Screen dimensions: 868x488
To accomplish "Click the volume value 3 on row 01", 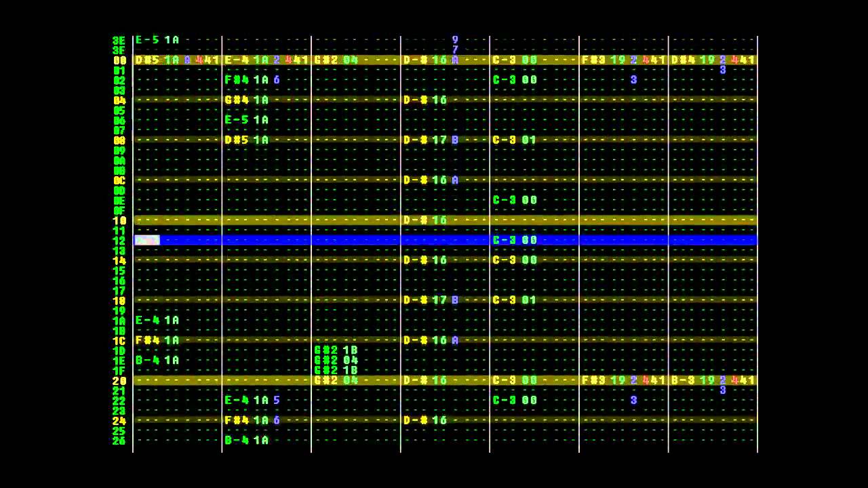I will 723,70.
